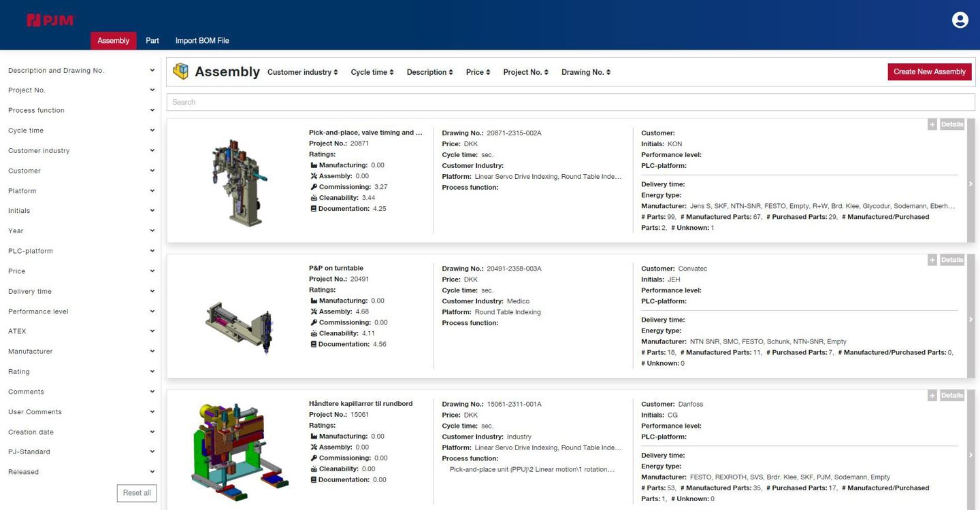Sort assemblies by Cycle time
This screenshot has width=980, height=510.
click(x=372, y=72)
